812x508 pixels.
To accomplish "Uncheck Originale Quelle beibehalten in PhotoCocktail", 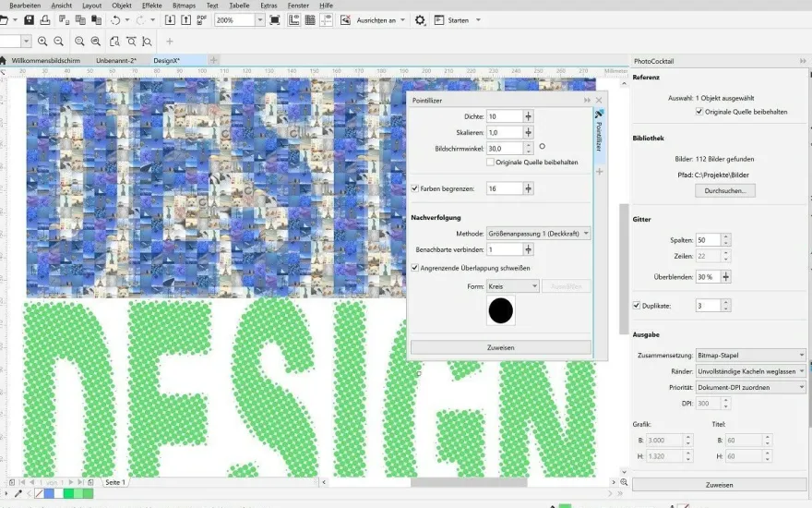I will 699,112.
